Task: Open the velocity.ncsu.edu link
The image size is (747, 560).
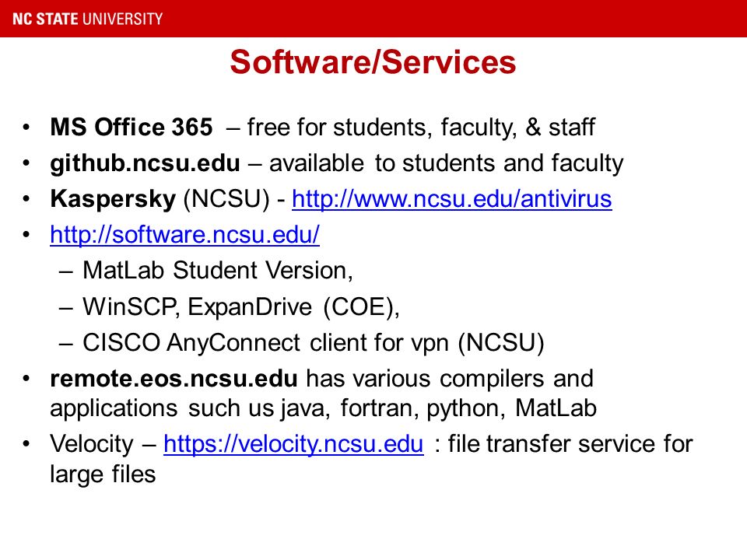Action: pos(293,444)
